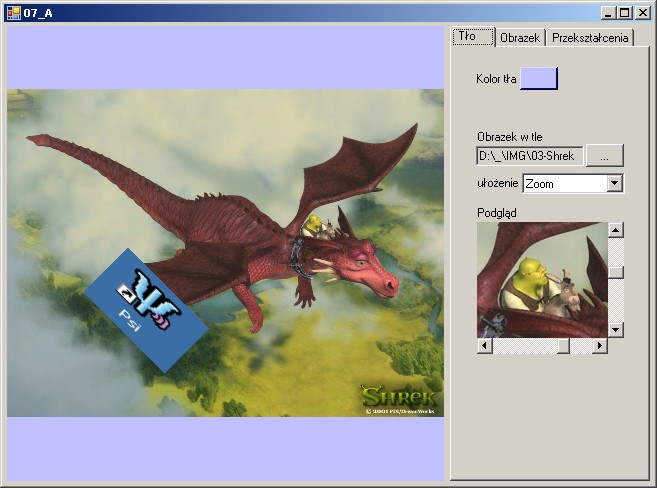Click the preview vertical scrollbar up arrow
Viewport: 657px width, 488px height.
(x=616, y=230)
